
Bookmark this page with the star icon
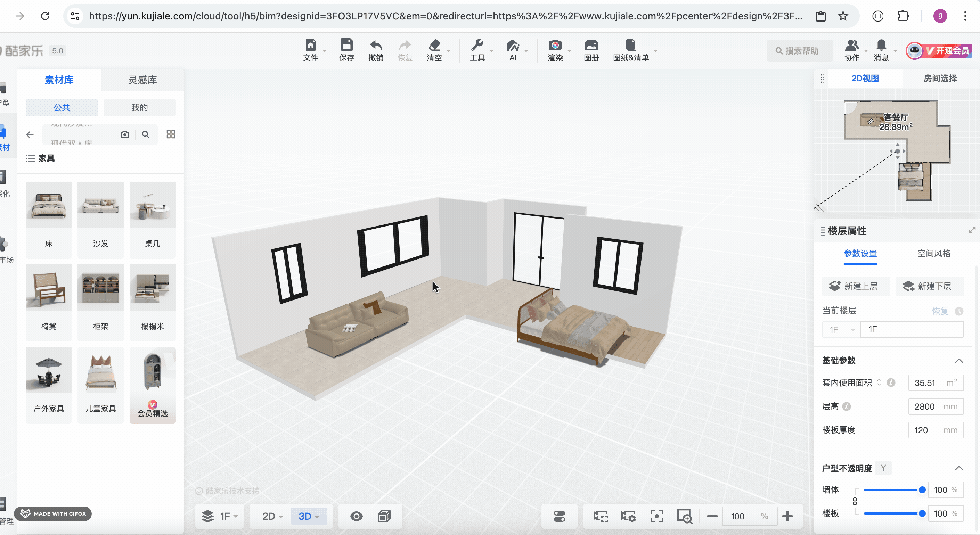(x=843, y=16)
